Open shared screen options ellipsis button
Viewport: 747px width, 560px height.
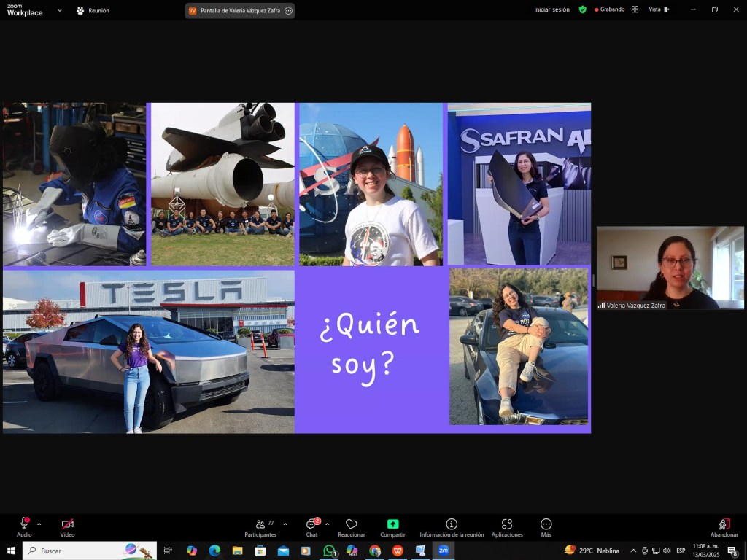(x=289, y=11)
